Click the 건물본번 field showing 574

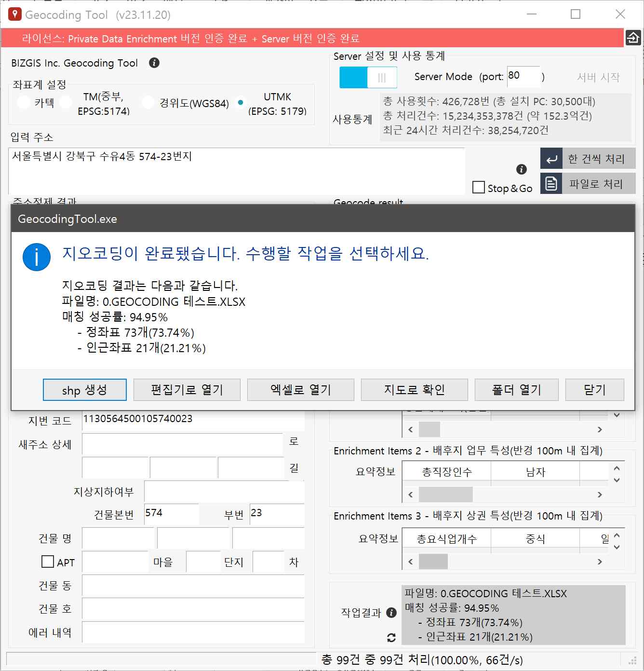[x=172, y=514]
